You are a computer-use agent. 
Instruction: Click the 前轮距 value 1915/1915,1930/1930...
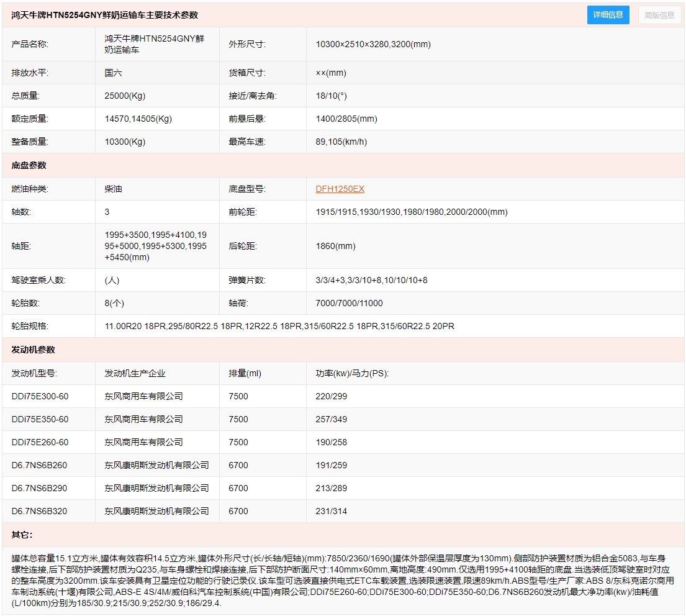click(412, 212)
